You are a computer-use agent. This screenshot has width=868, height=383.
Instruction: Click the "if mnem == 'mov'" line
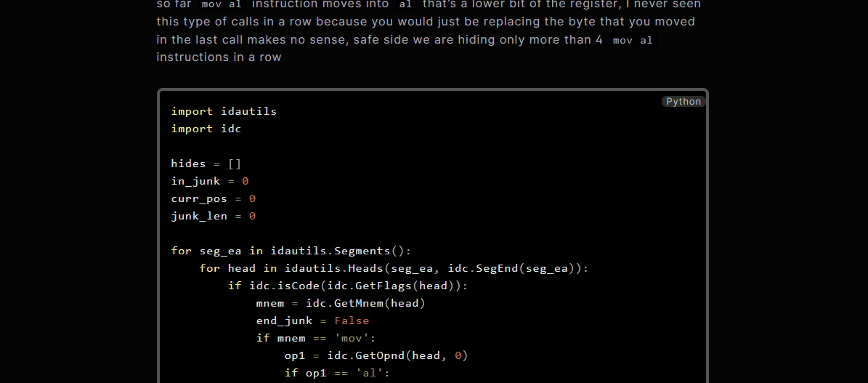(x=316, y=339)
